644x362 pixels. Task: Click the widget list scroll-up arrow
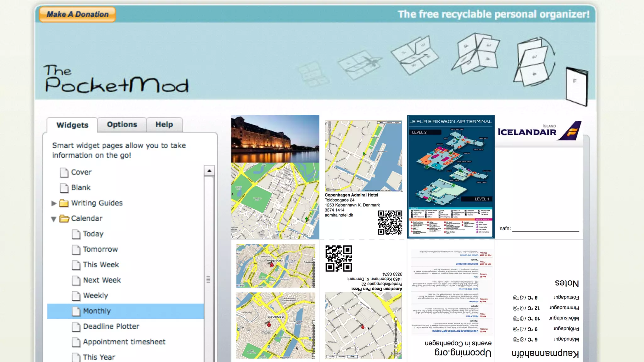point(209,171)
